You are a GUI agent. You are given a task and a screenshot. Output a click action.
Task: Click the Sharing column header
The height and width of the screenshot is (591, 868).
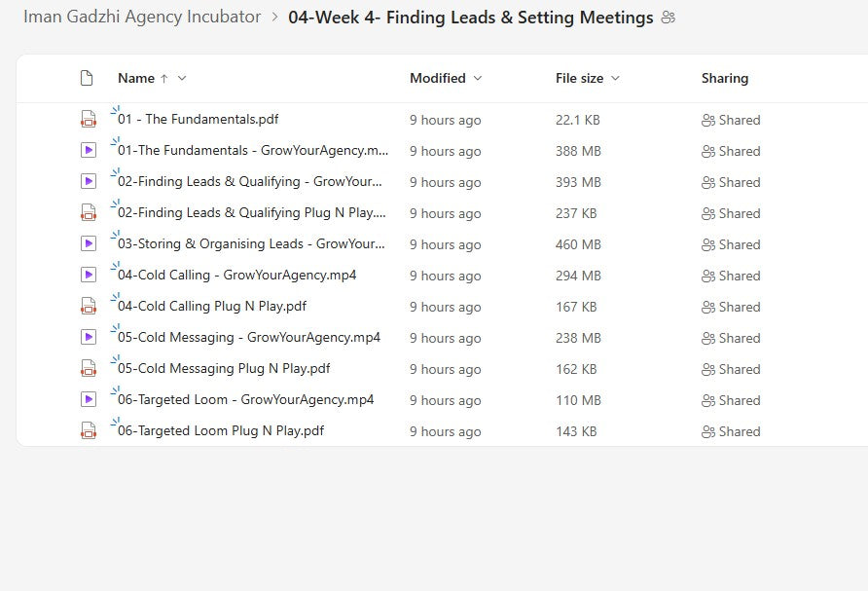point(725,78)
